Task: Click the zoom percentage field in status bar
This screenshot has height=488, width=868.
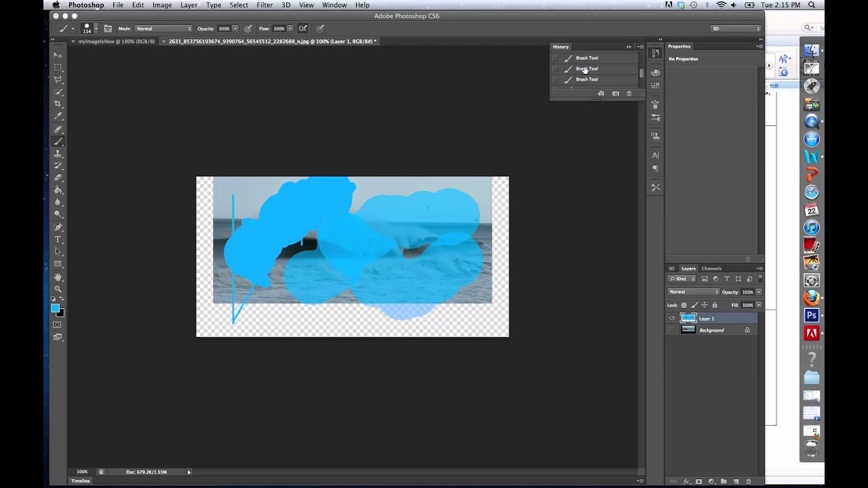Action: click(82, 472)
